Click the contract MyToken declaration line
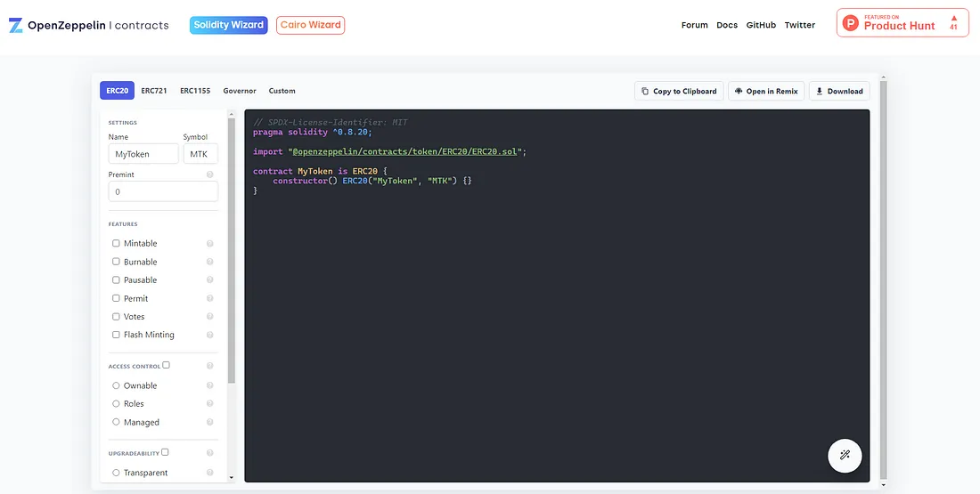Viewport: 980px width, 494px height. pyautogui.click(x=320, y=171)
